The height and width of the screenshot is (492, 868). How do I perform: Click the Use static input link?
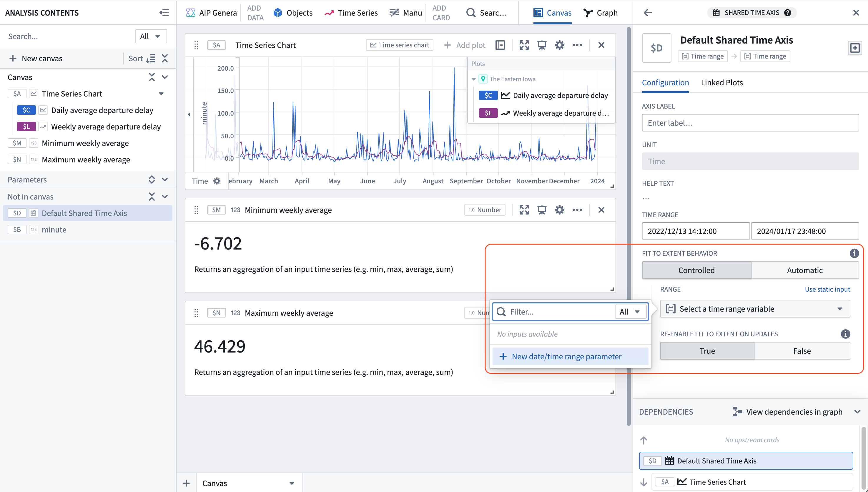[x=827, y=289]
